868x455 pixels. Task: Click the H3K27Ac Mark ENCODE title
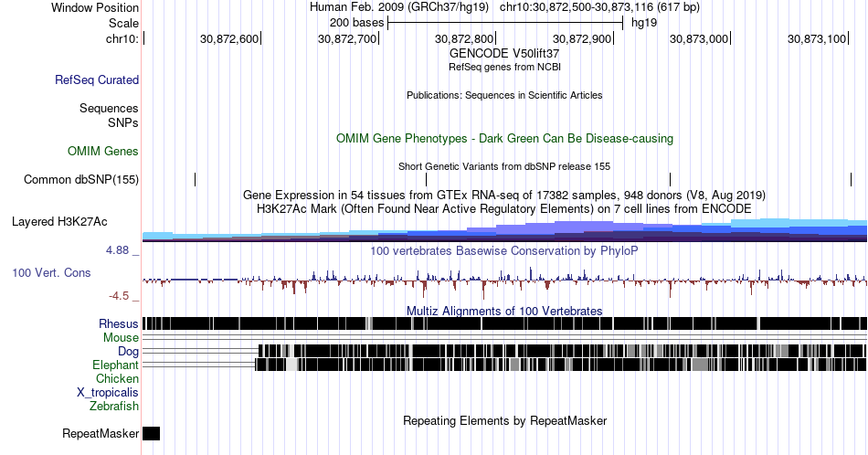(504, 208)
